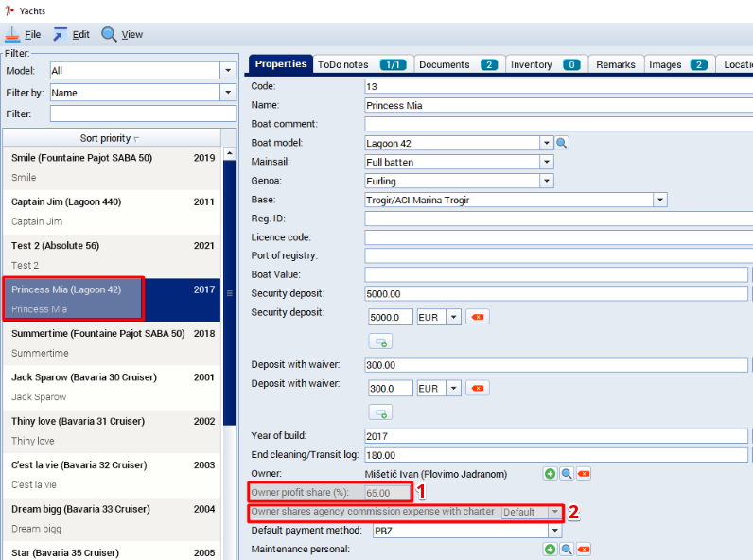Open the Mainsail dropdown

coord(547,162)
